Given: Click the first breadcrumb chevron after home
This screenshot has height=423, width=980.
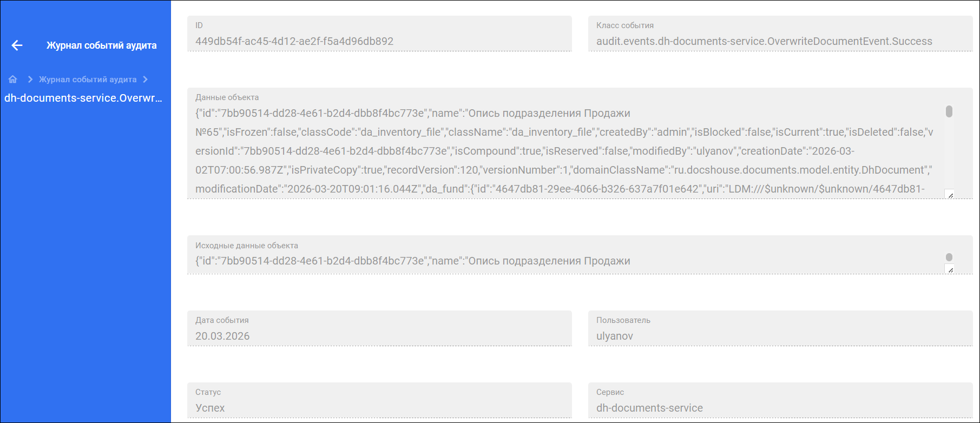Looking at the screenshot, I should click(30, 80).
